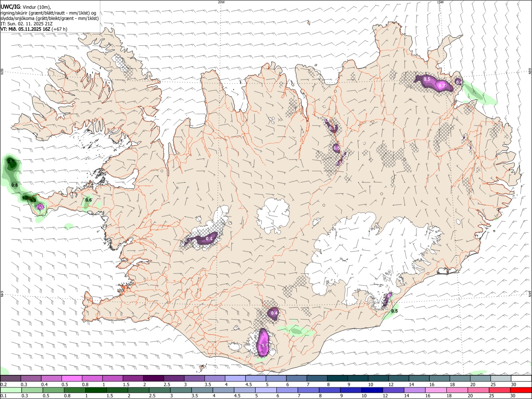The height and width of the screenshot is (399, 532).
Task: Click the 20W longitude label
Action: pyautogui.click(x=221, y=2)
